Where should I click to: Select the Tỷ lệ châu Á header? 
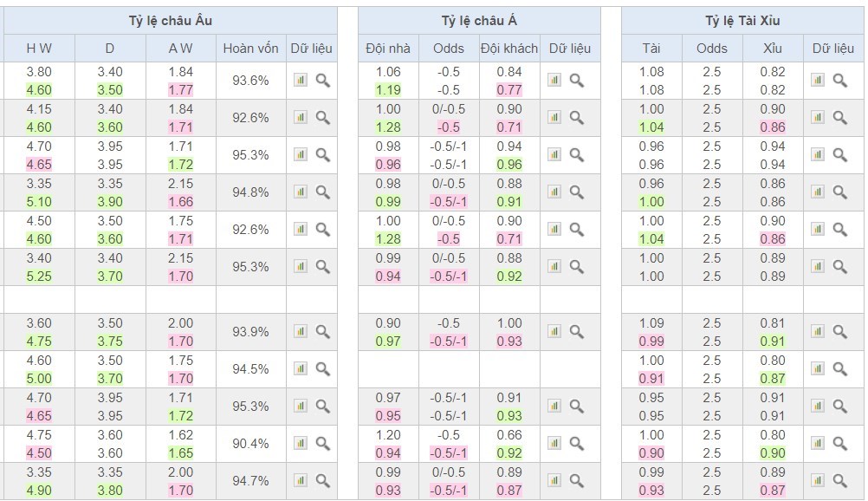click(x=478, y=21)
